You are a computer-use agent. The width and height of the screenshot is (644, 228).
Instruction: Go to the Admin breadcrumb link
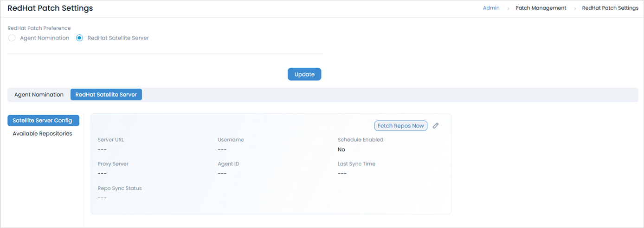[x=491, y=8]
